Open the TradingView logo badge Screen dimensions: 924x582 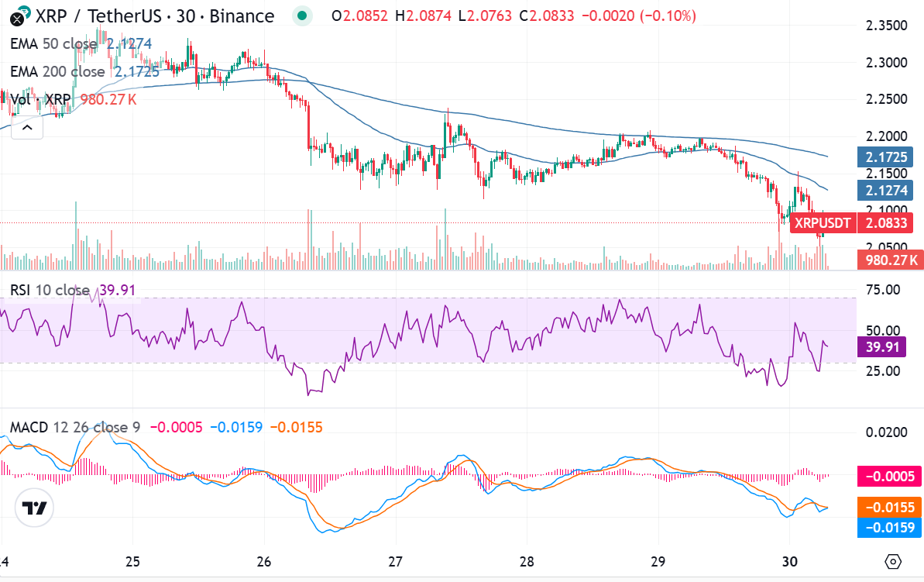pyautogui.click(x=34, y=508)
